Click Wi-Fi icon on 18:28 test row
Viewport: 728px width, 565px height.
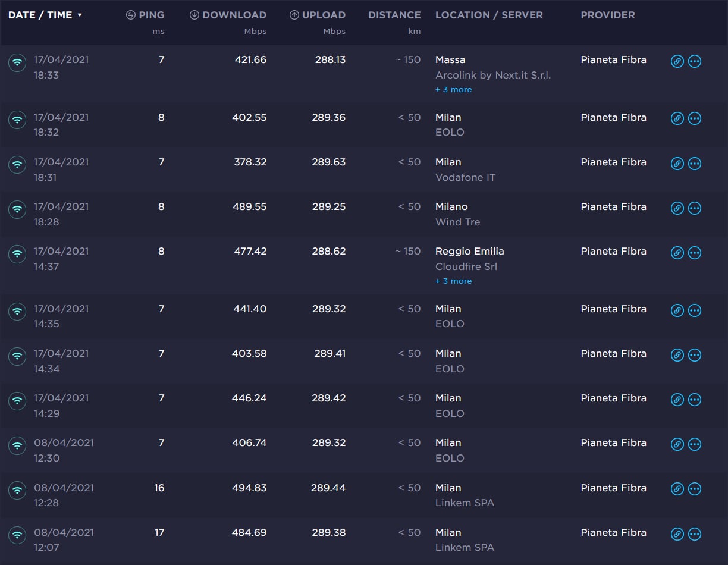click(17, 209)
